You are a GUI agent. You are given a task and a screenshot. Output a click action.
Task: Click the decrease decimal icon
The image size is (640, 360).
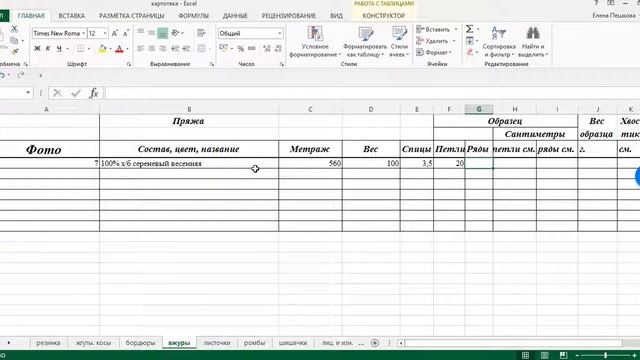click(x=278, y=49)
